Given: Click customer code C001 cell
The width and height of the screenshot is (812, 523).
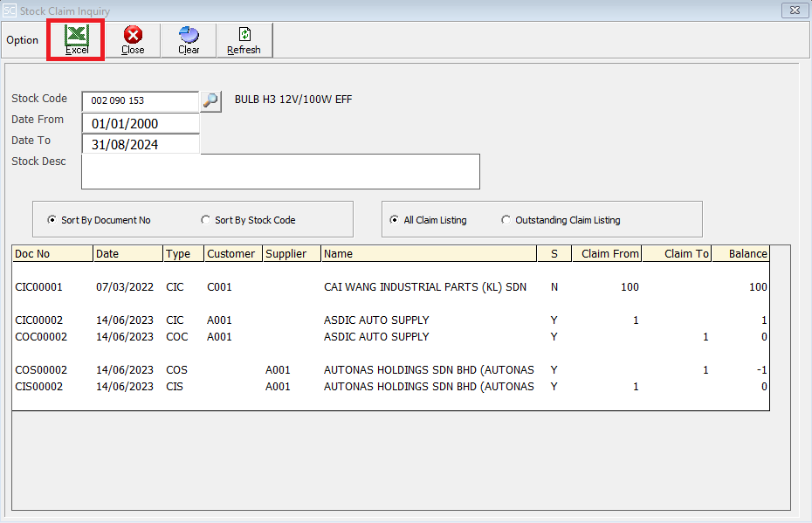Looking at the screenshot, I should click(219, 287).
